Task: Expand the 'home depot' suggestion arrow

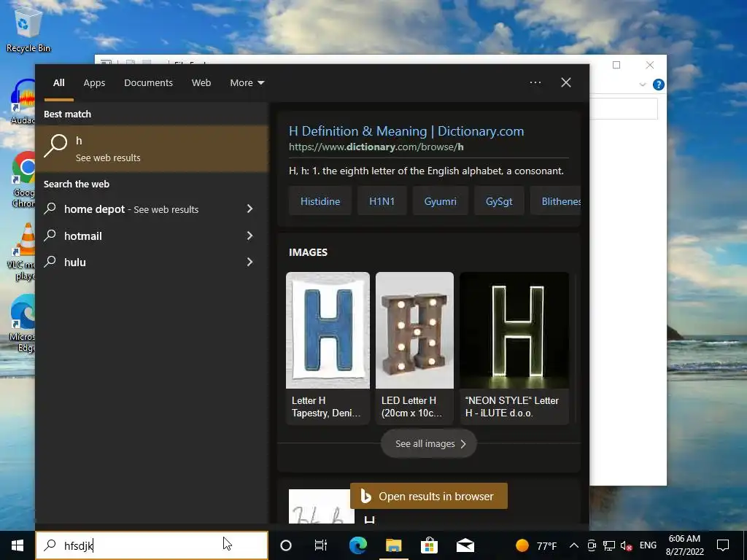Action: point(249,209)
